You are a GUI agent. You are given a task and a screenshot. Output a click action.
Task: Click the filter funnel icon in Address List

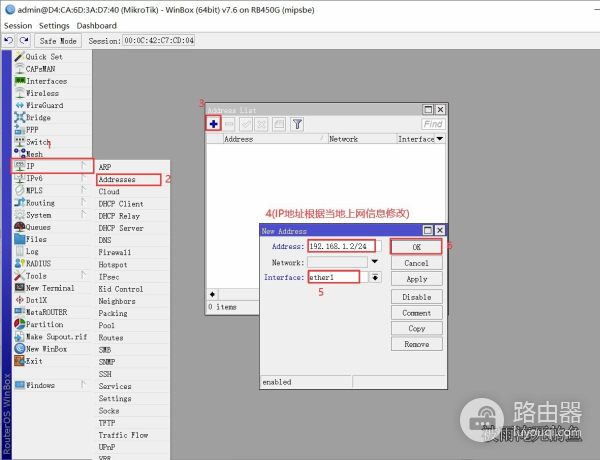point(297,124)
